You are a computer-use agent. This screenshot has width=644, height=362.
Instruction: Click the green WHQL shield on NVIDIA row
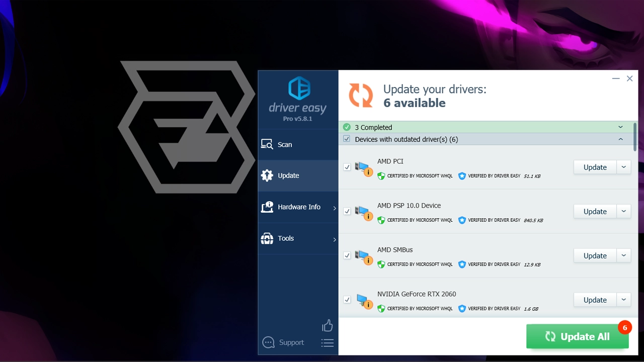tap(381, 309)
